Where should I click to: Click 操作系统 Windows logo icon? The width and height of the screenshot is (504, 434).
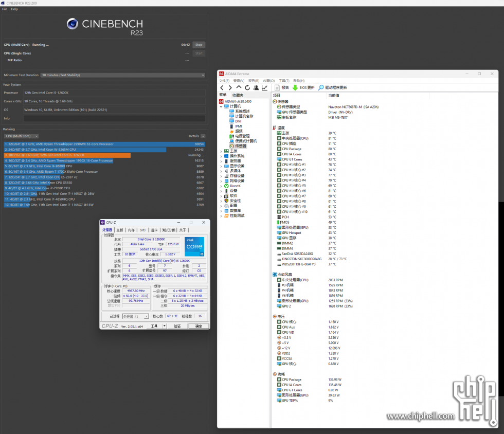pos(226,156)
